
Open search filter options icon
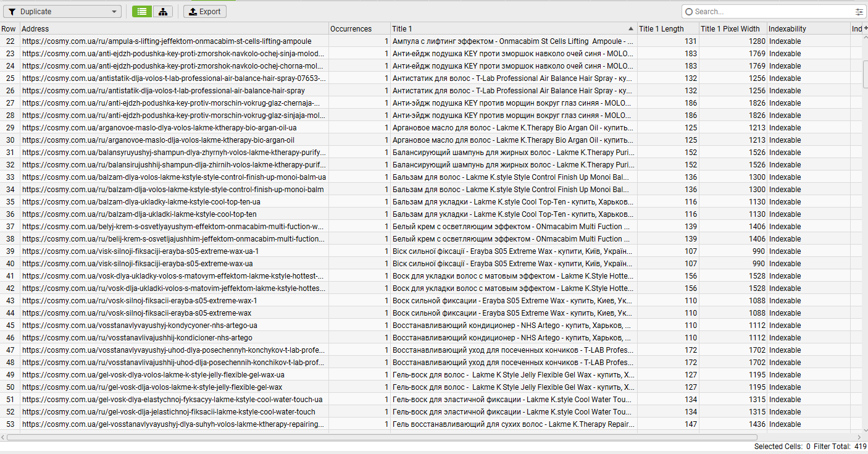(859, 12)
